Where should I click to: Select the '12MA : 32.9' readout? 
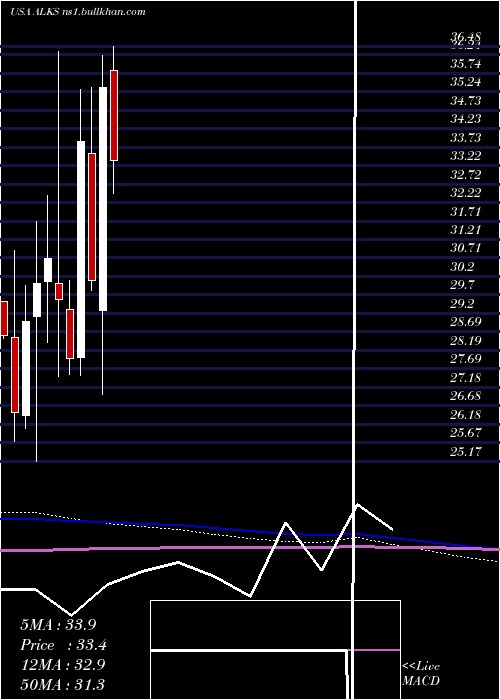(x=63, y=664)
